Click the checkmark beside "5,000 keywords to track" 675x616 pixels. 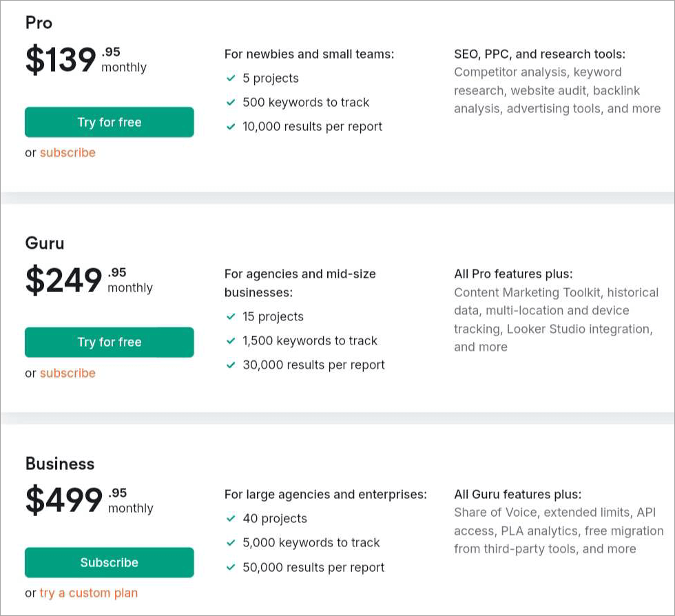pos(231,543)
